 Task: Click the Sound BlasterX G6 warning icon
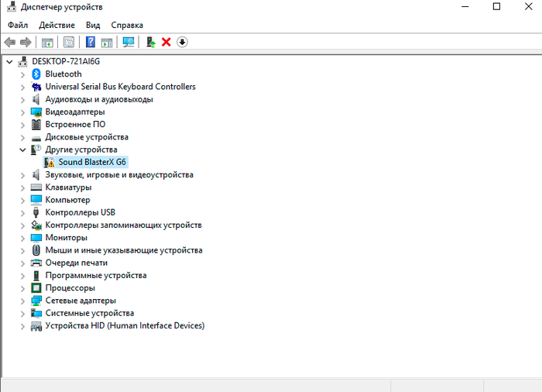click(x=50, y=162)
